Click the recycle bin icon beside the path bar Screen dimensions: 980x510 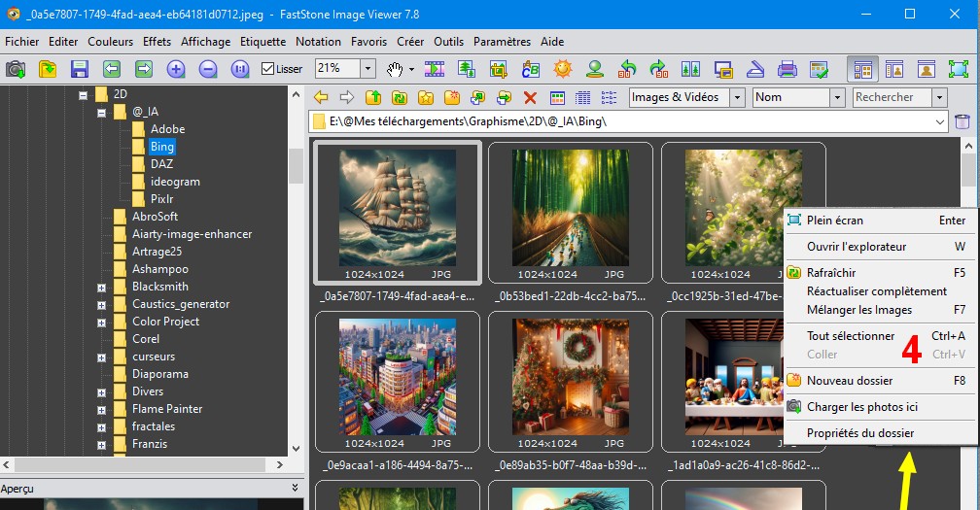coord(962,121)
